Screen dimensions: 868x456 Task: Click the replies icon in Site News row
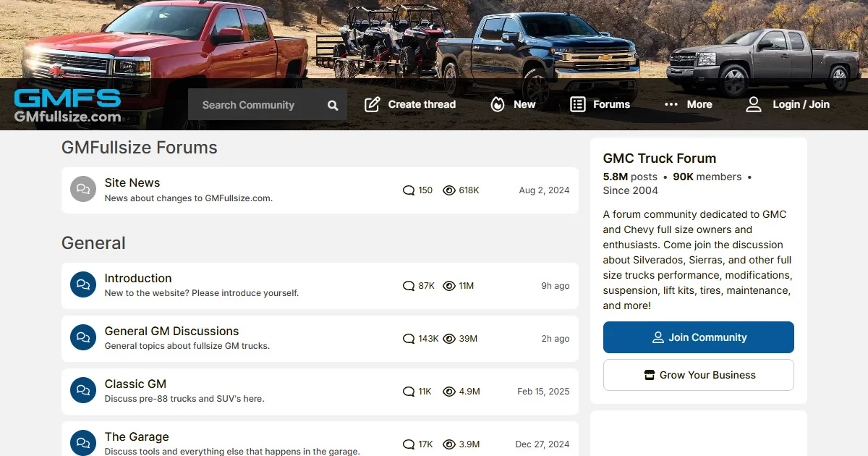click(x=409, y=190)
